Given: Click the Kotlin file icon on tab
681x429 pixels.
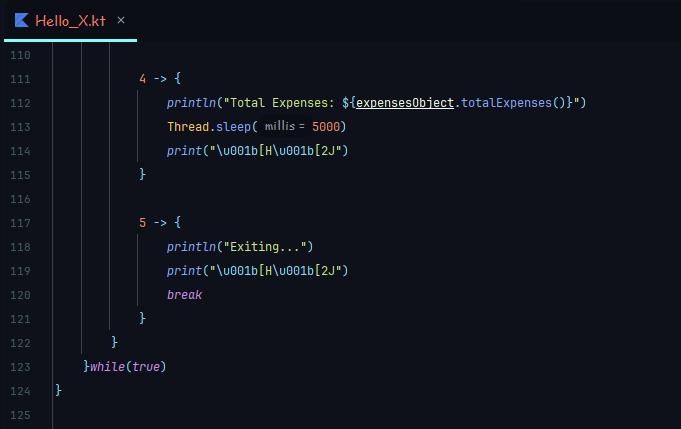Looking at the screenshot, I should [x=22, y=20].
